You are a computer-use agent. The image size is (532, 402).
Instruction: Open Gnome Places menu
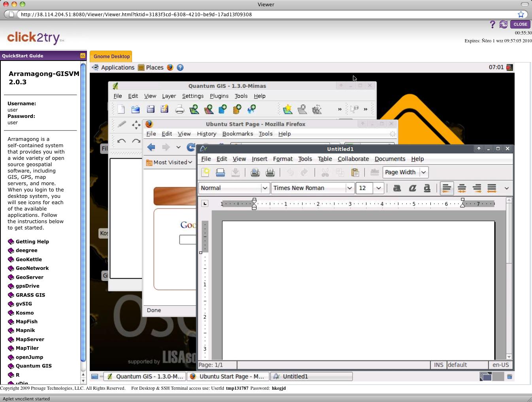point(151,68)
